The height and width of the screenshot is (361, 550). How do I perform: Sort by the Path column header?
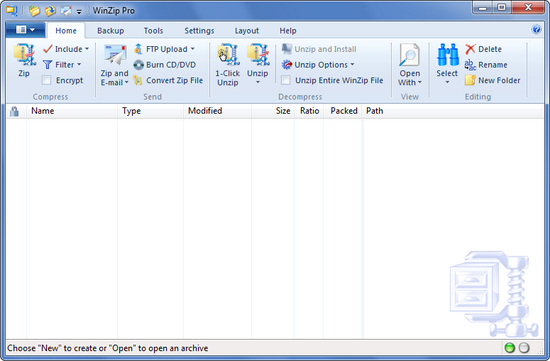coord(374,111)
